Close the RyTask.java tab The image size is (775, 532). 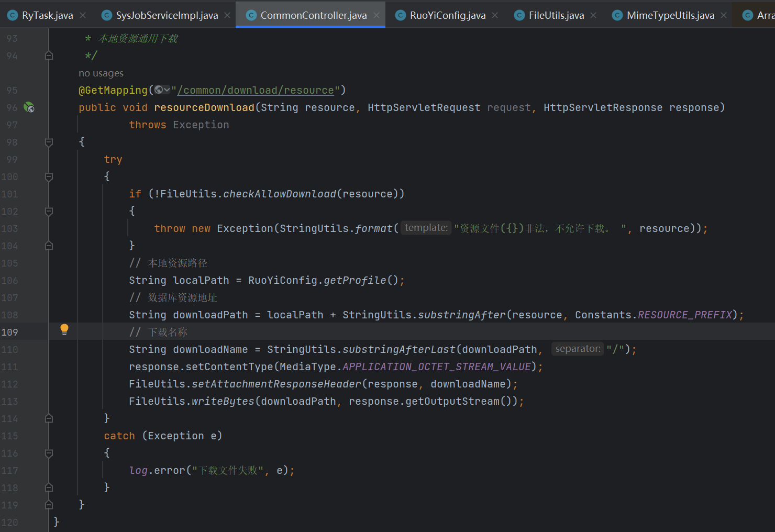pos(83,16)
